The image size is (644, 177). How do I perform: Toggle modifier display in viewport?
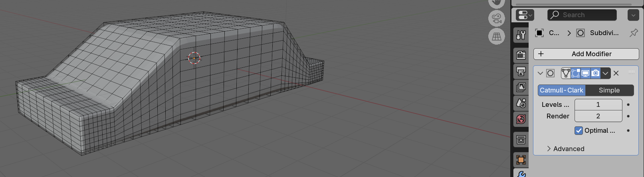[585, 73]
